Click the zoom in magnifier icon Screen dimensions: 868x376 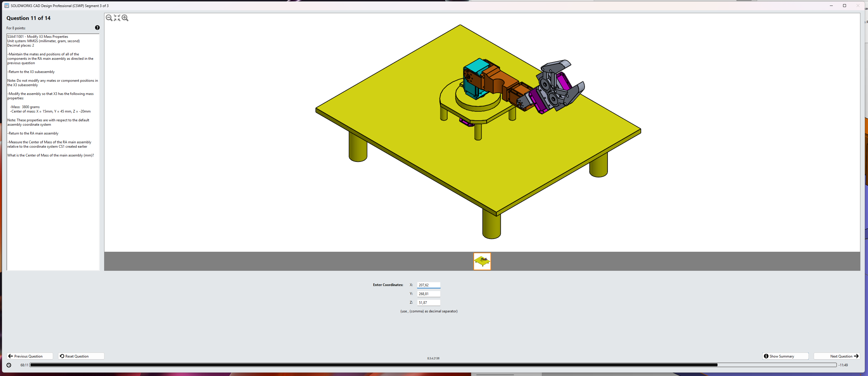point(125,18)
